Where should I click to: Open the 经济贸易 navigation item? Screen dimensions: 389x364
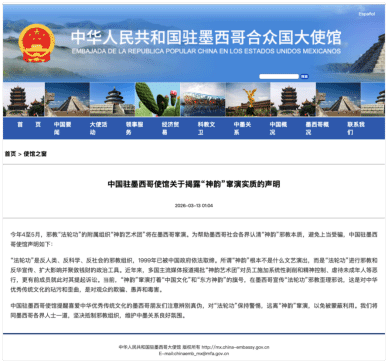click(x=170, y=128)
